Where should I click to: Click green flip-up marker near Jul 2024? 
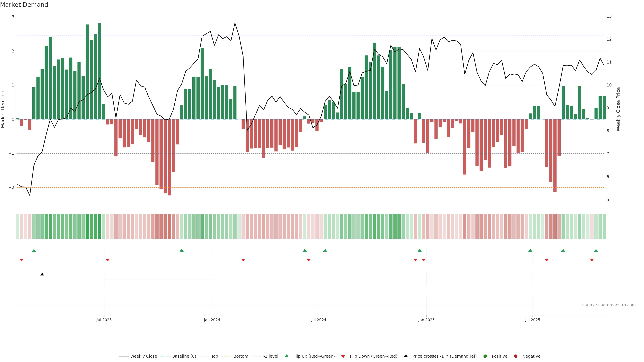[325, 250]
